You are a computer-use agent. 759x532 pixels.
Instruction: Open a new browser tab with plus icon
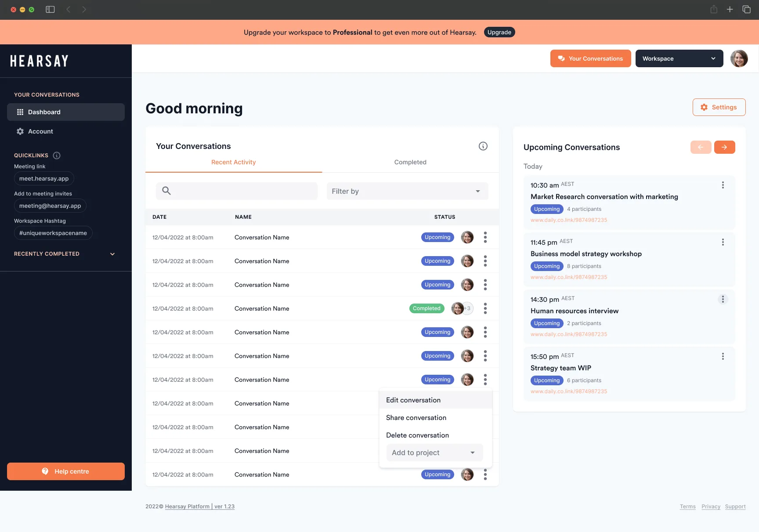pyautogui.click(x=730, y=9)
